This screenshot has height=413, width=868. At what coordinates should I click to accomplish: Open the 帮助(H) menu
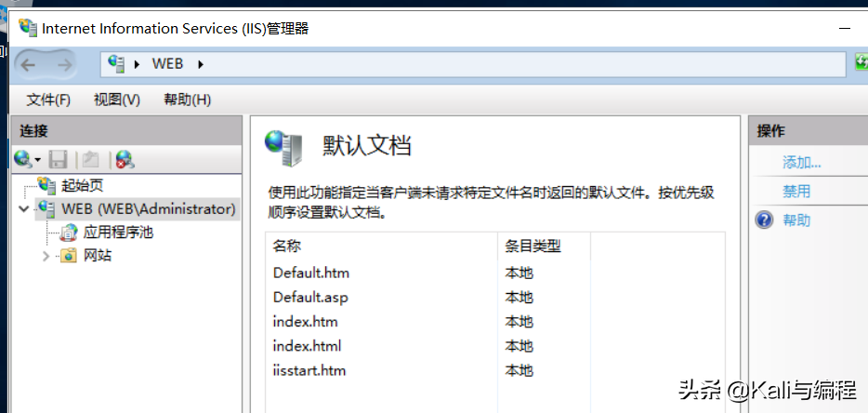click(187, 100)
